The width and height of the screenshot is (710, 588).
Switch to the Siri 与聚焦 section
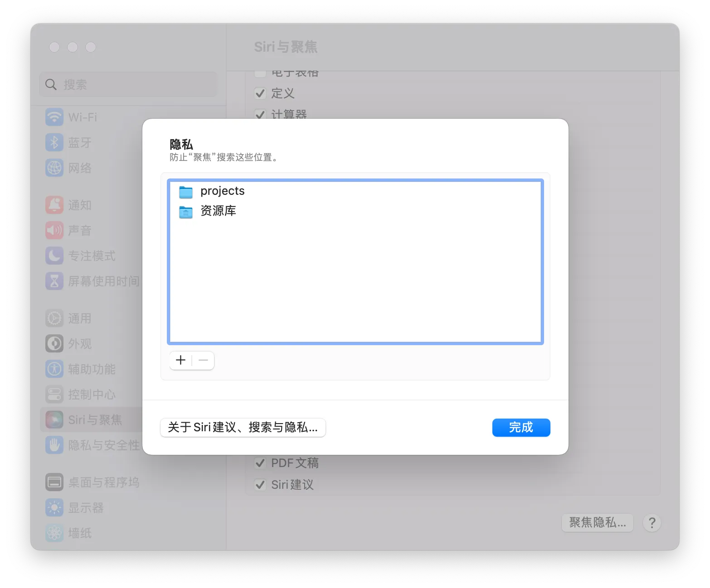pos(94,419)
